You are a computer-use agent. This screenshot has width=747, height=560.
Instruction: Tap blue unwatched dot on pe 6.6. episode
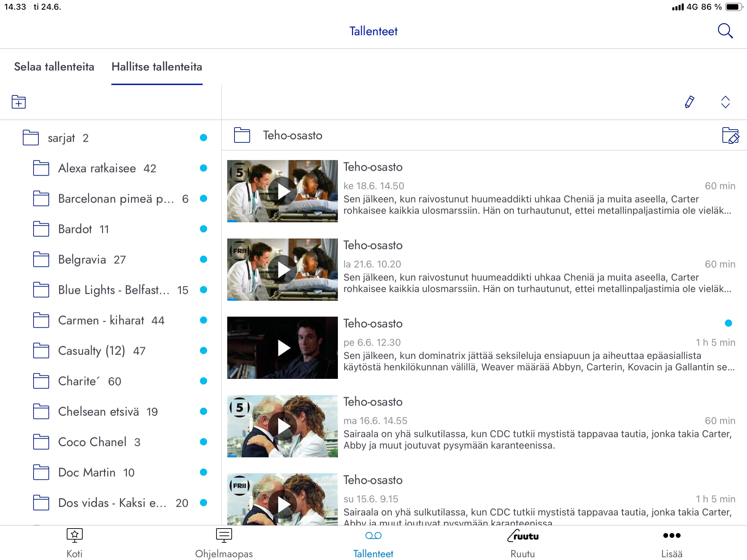coord(728,323)
